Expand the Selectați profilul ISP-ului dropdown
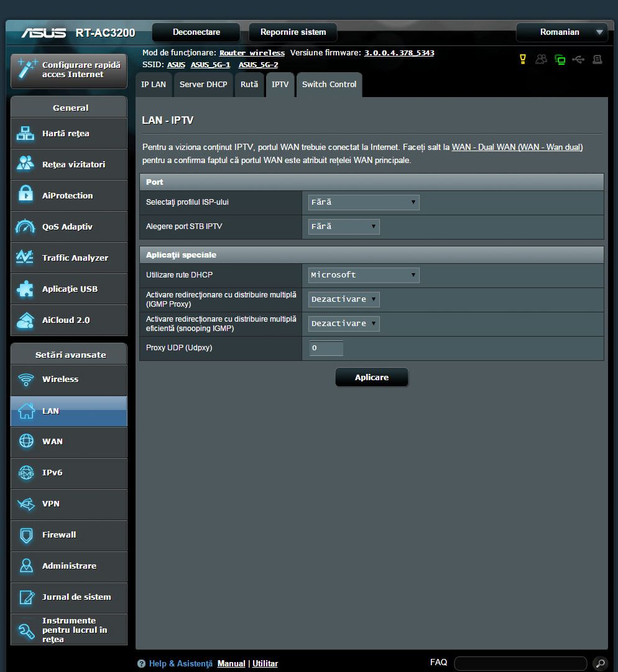 pos(364,202)
